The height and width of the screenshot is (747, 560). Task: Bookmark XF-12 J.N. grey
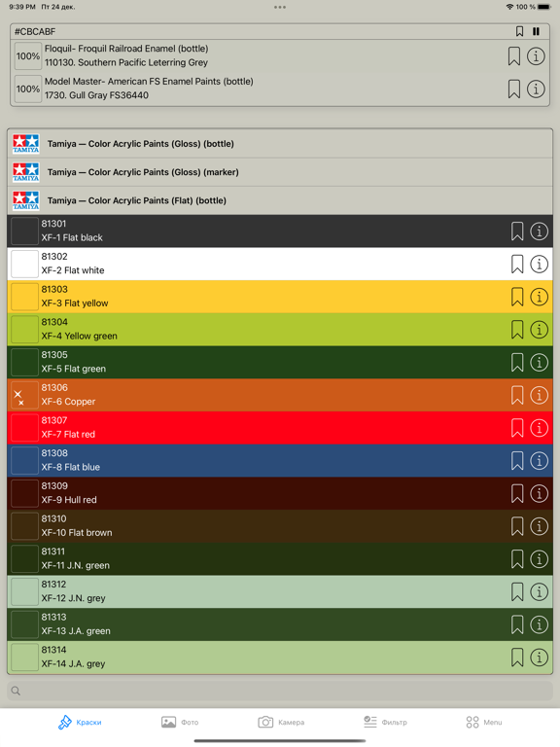point(517,592)
